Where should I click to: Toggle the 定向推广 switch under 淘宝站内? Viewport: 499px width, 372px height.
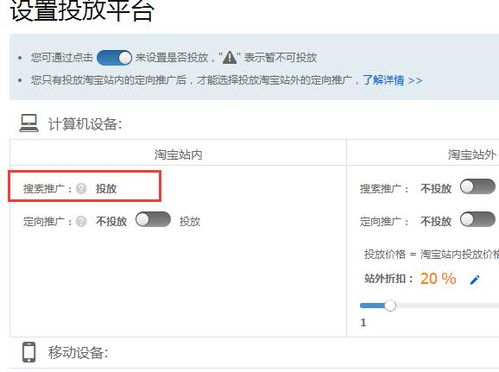[x=153, y=220]
